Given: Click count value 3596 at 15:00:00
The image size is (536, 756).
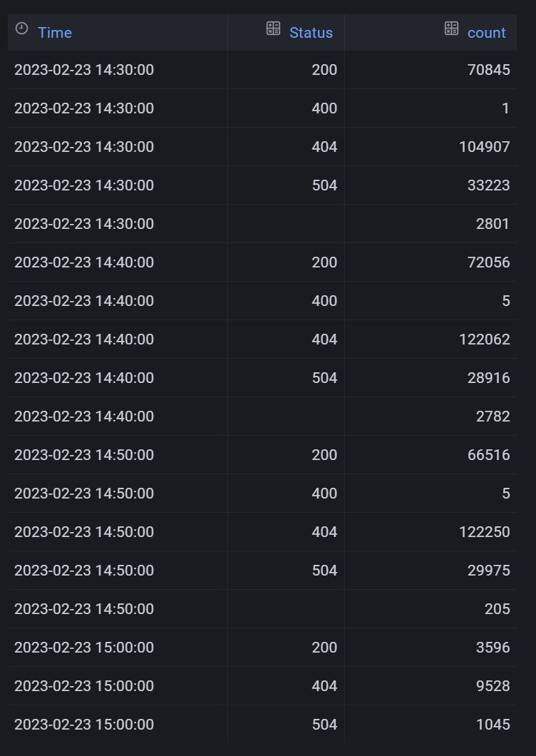Looking at the screenshot, I should click(x=493, y=648).
